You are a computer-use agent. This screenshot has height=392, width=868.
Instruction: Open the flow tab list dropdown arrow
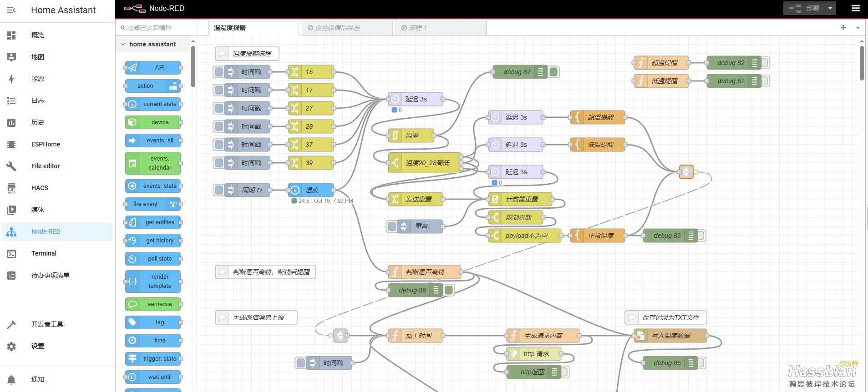(858, 28)
